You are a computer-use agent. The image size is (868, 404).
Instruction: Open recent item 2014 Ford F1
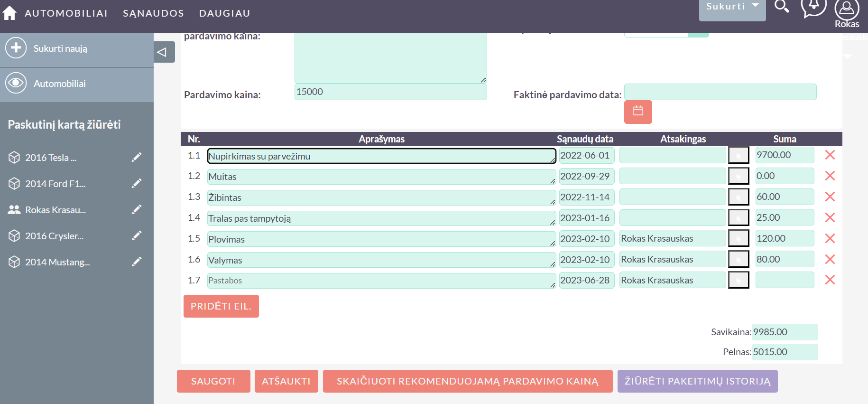(x=55, y=184)
